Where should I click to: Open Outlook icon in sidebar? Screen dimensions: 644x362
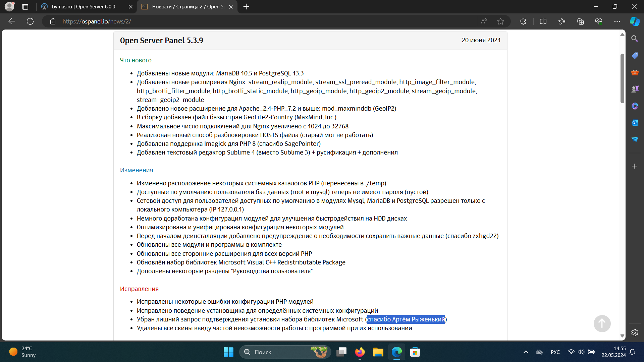pyautogui.click(x=635, y=123)
